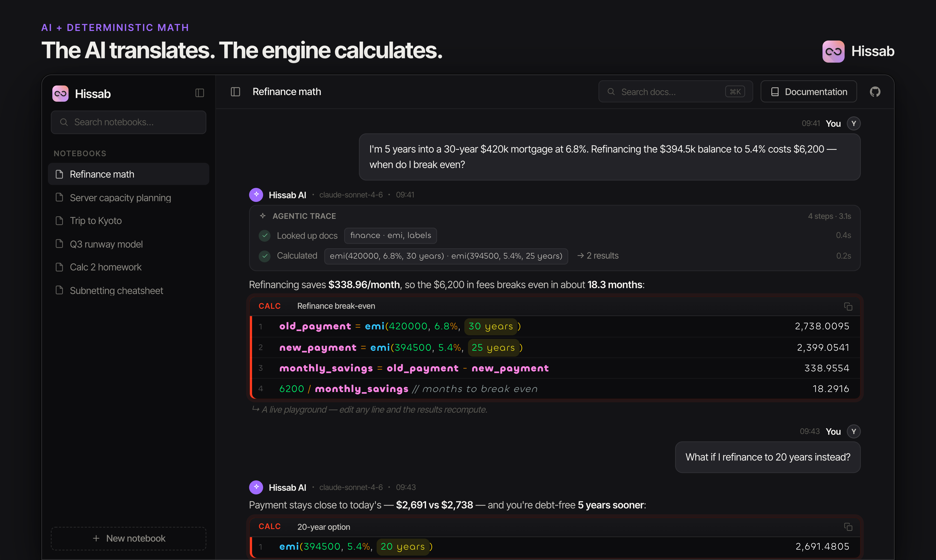Select the 6200 / monthly_savings line
Screen dimensions: 936x560
555,389
